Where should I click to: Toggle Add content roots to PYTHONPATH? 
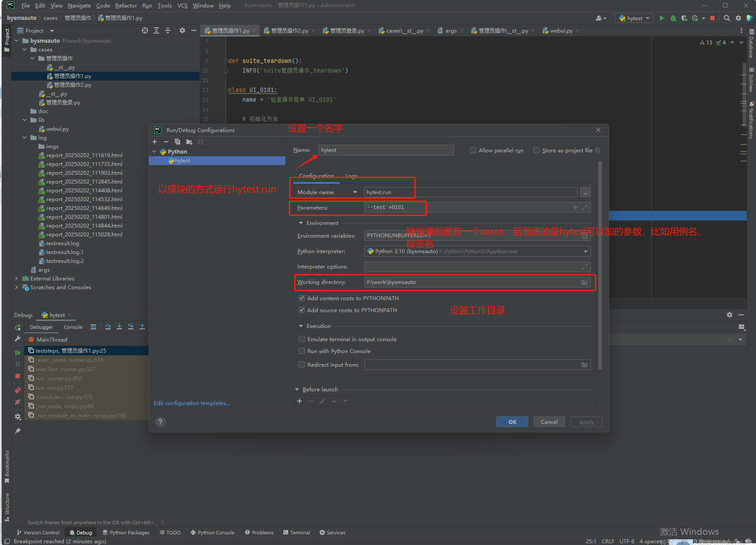pos(302,298)
